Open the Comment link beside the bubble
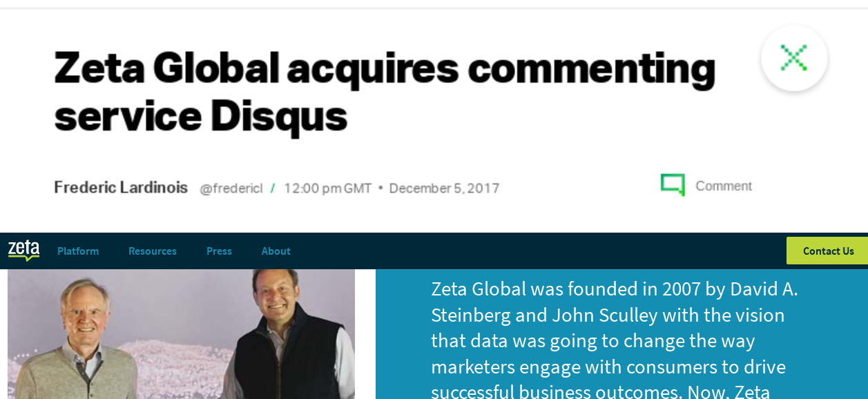This screenshot has height=399, width=868. coord(724,186)
